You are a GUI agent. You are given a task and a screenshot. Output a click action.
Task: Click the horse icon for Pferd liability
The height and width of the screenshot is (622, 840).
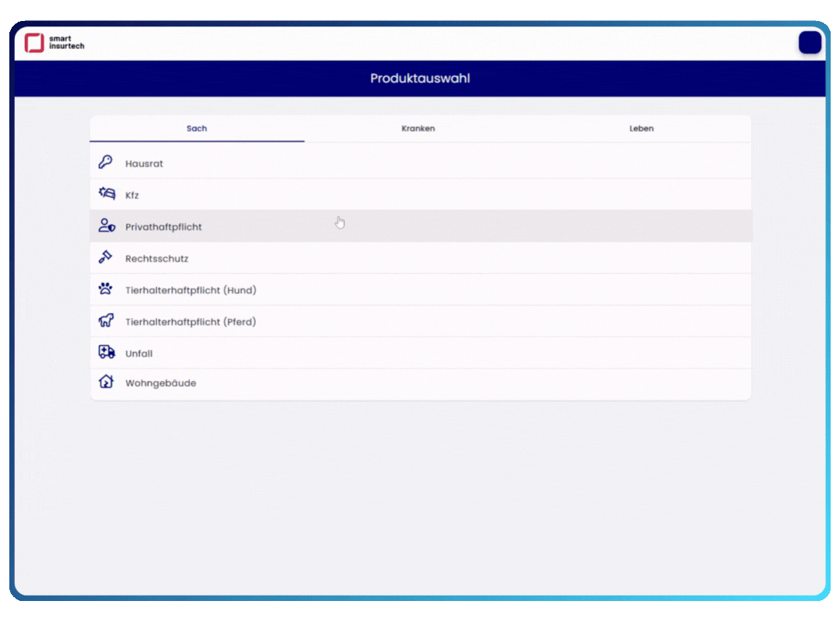point(107,320)
